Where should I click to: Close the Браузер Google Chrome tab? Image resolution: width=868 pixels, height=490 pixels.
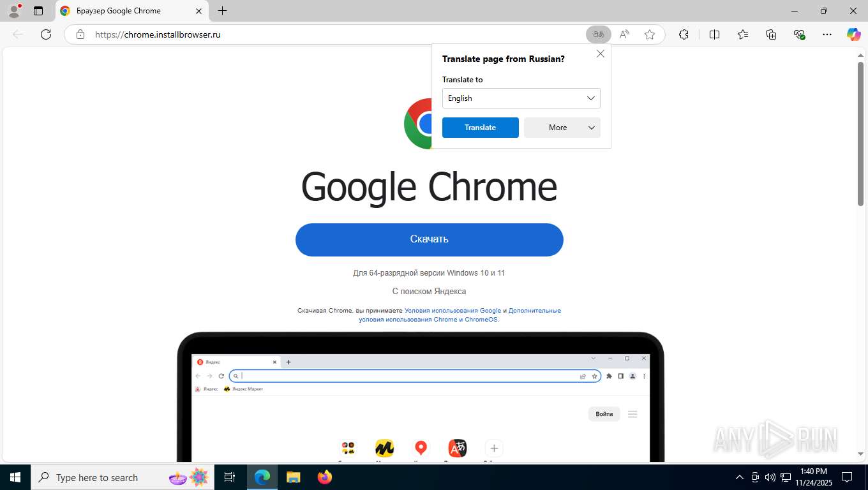(198, 11)
